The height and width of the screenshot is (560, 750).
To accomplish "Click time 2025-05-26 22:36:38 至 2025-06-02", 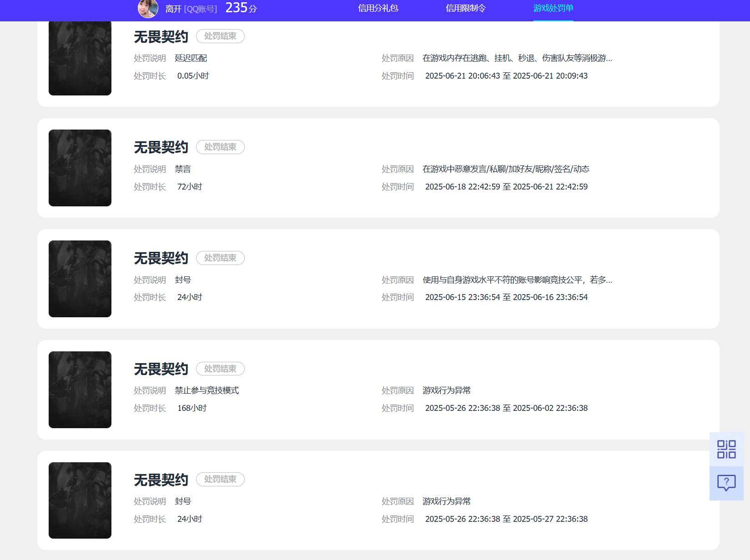I will click(507, 408).
